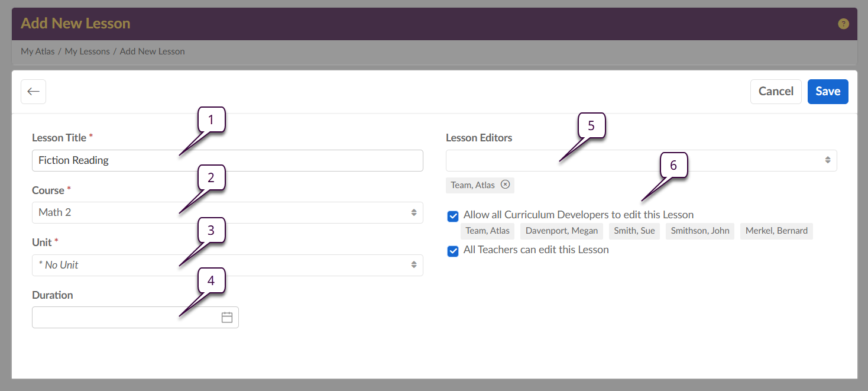Open the Duration calendar picker icon

click(x=227, y=318)
